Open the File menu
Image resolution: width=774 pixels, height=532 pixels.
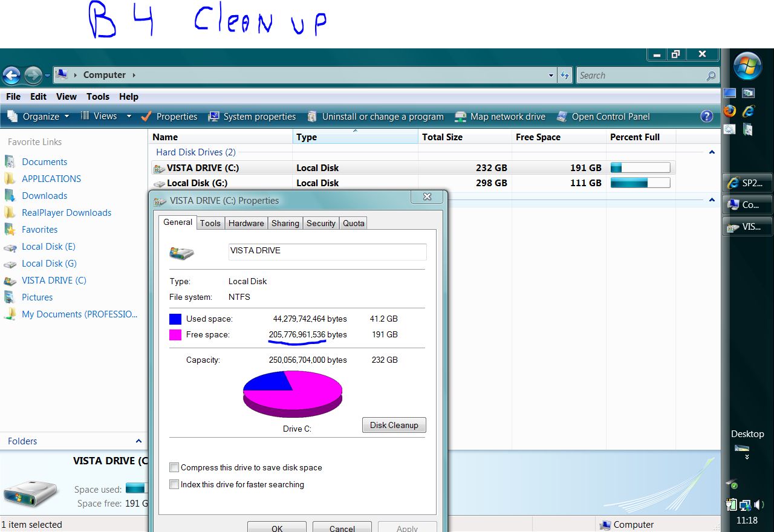click(13, 97)
